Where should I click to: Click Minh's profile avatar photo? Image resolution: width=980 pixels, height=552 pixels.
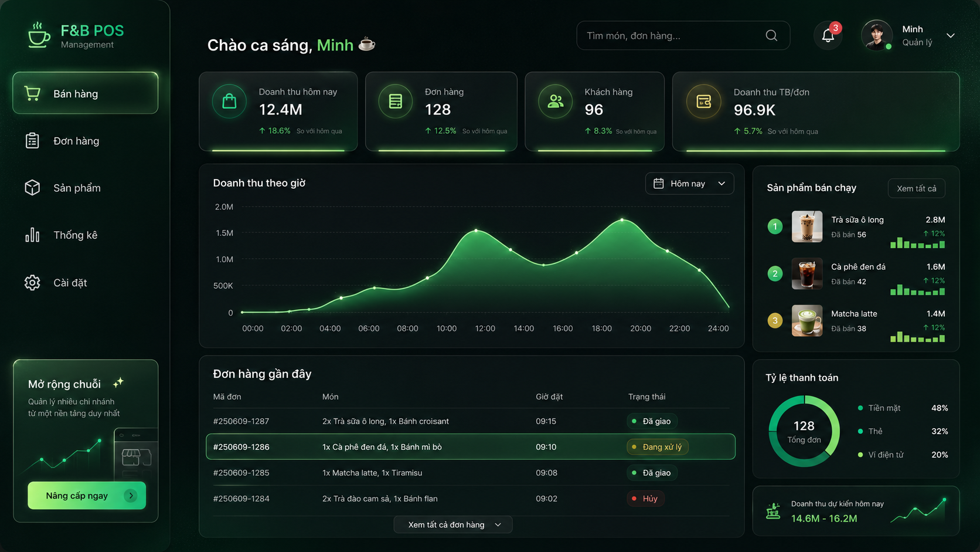click(877, 36)
